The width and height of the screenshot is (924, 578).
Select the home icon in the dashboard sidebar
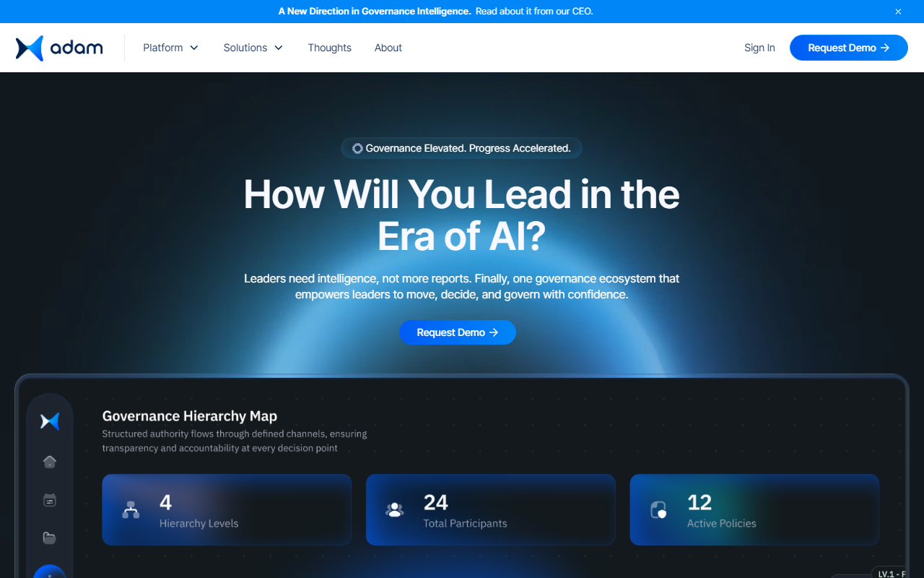50,462
